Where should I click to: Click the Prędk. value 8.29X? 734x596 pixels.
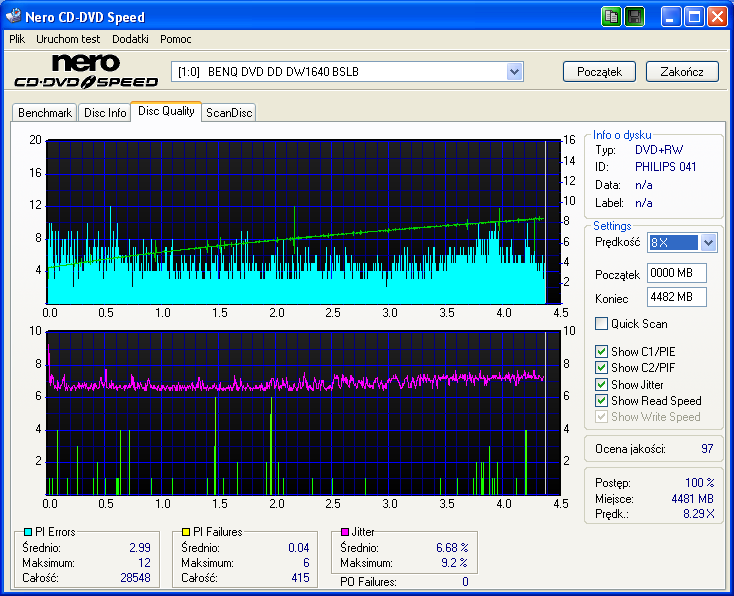698,514
